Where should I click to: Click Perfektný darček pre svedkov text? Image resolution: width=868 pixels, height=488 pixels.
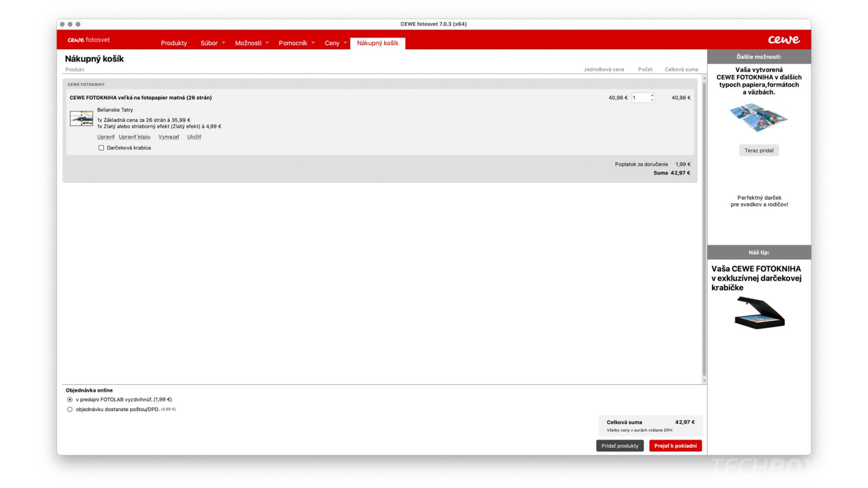(759, 201)
